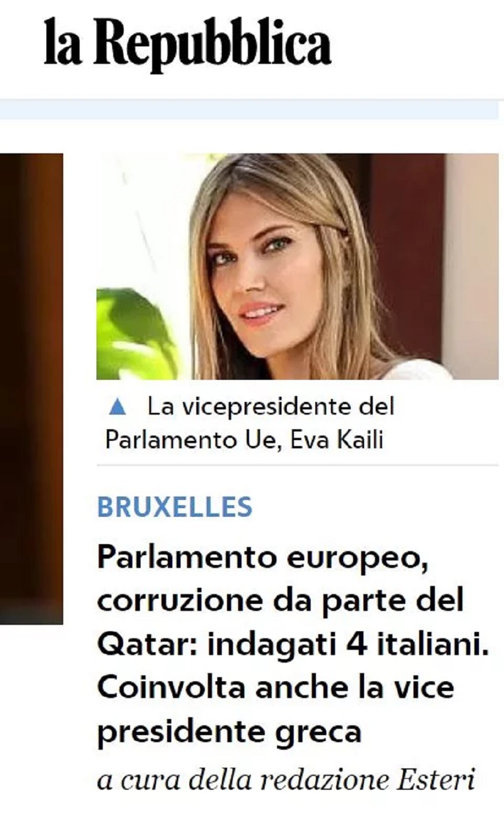Click the la Repubblica logo
The height and width of the screenshot is (820, 504).
(x=188, y=44)
